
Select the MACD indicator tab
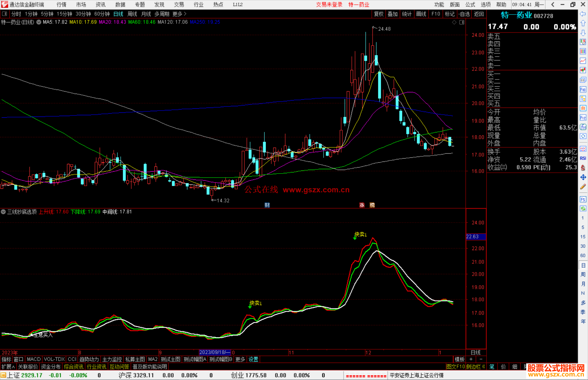(x=33, y=359)
